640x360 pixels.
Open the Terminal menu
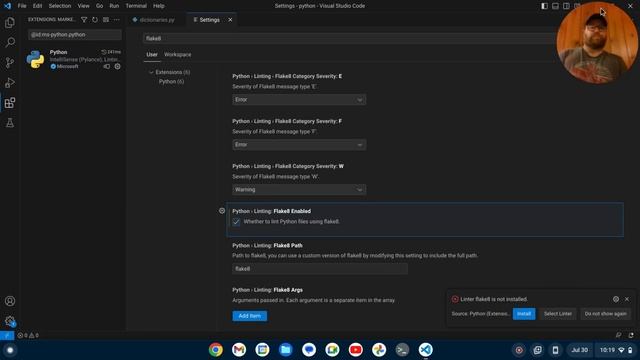[x=136, y=6]
